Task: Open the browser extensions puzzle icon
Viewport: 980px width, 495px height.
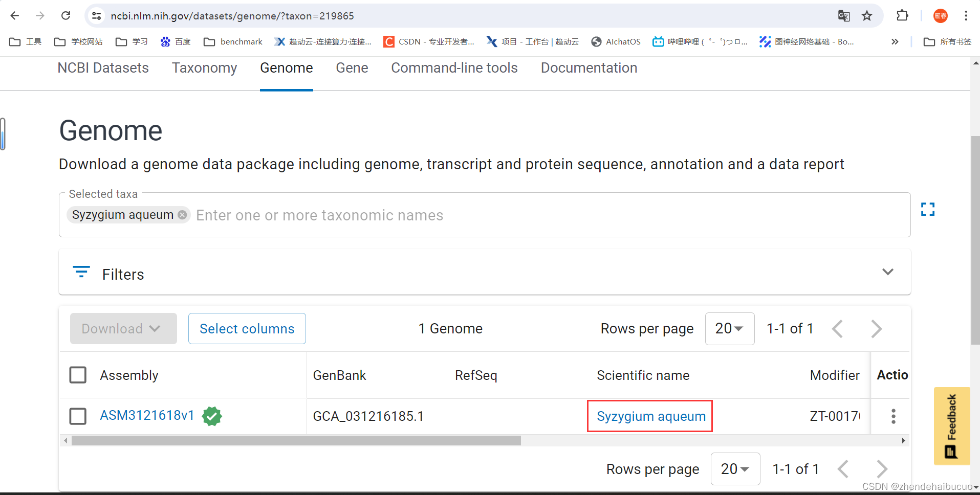Action: coord(902,16)
